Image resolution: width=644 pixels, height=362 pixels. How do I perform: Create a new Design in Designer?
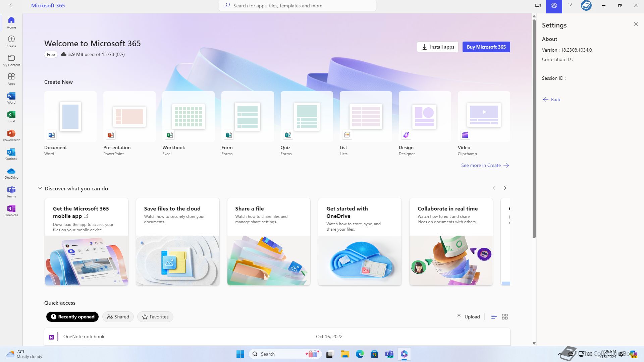(x=425, y=124)
